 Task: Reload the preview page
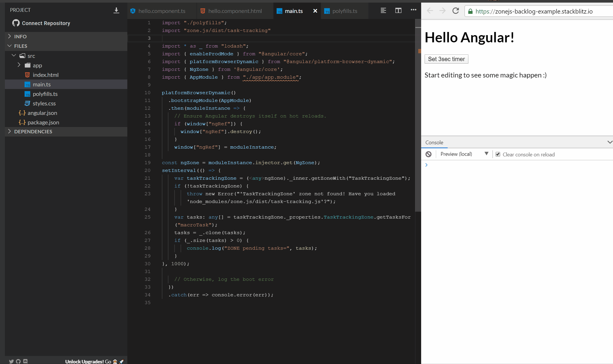455,11
